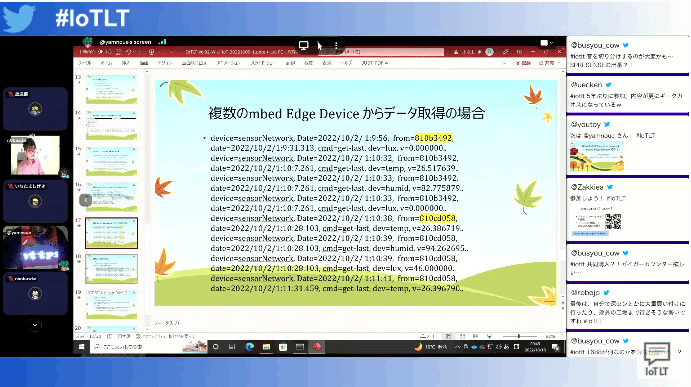Open the user account avatar in the title bar
Screen dimensions: 691x387
point(489,52)
